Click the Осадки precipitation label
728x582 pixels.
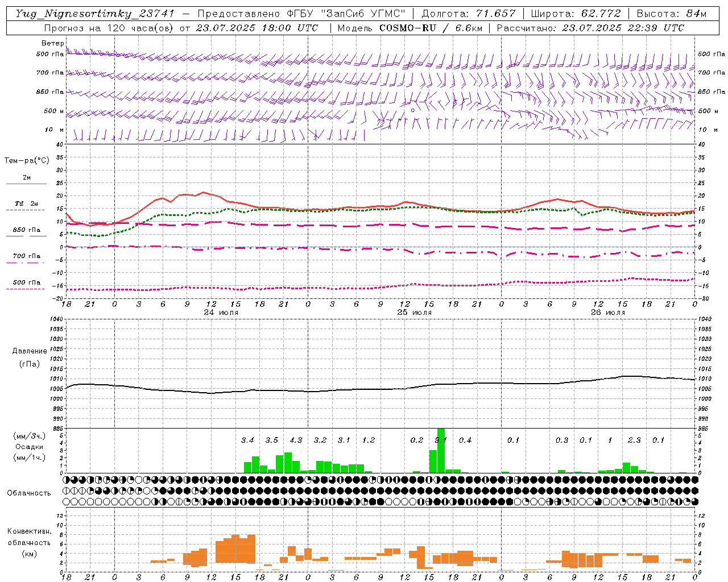point(30,447)
